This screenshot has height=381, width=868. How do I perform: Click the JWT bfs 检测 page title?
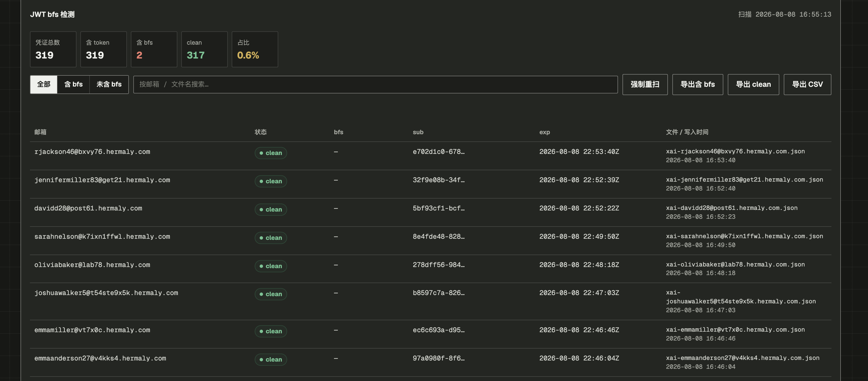[x=52, y=14]
